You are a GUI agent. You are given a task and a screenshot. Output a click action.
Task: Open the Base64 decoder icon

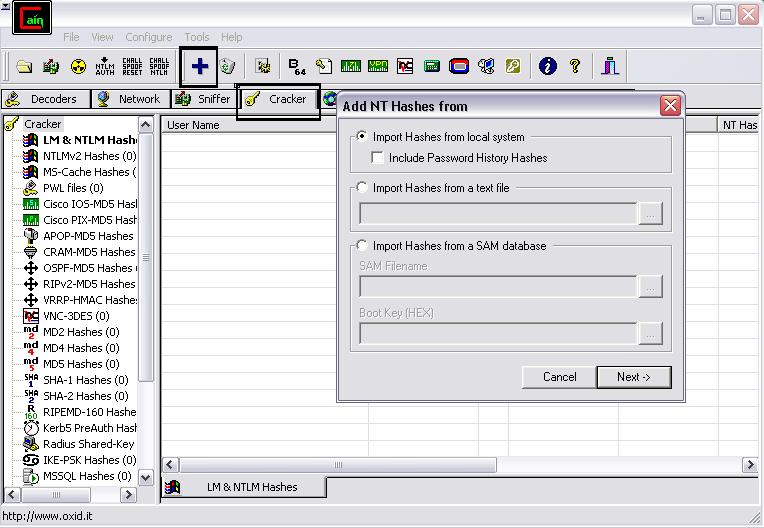297,66
